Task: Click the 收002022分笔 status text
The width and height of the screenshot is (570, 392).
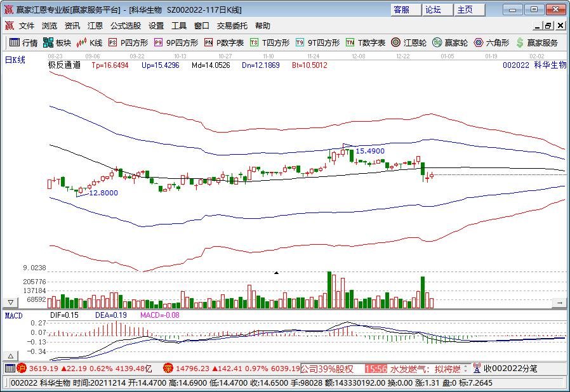Action: [x=510, y=369]
